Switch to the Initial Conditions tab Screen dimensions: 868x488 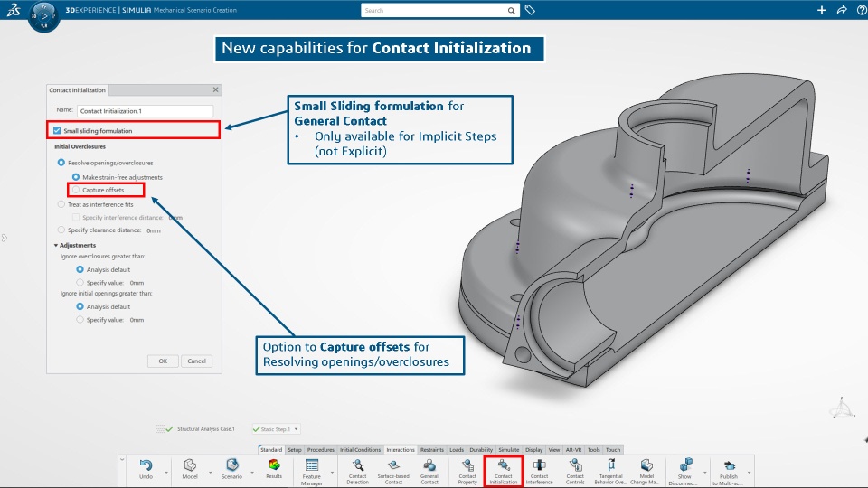pyautogui.click(x=360, y=450)
